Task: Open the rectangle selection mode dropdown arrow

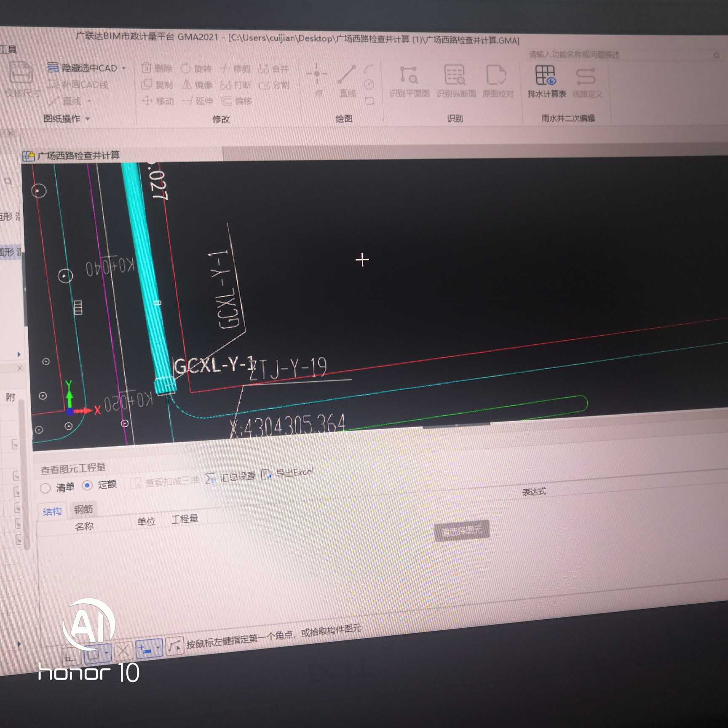Action: (107, 653)
